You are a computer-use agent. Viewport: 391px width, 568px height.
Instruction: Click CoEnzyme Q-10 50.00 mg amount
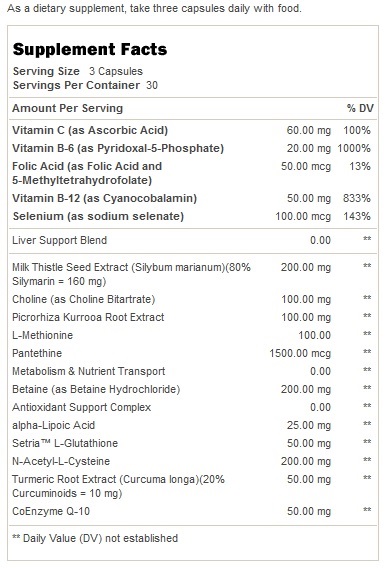[x=309, y=511]
